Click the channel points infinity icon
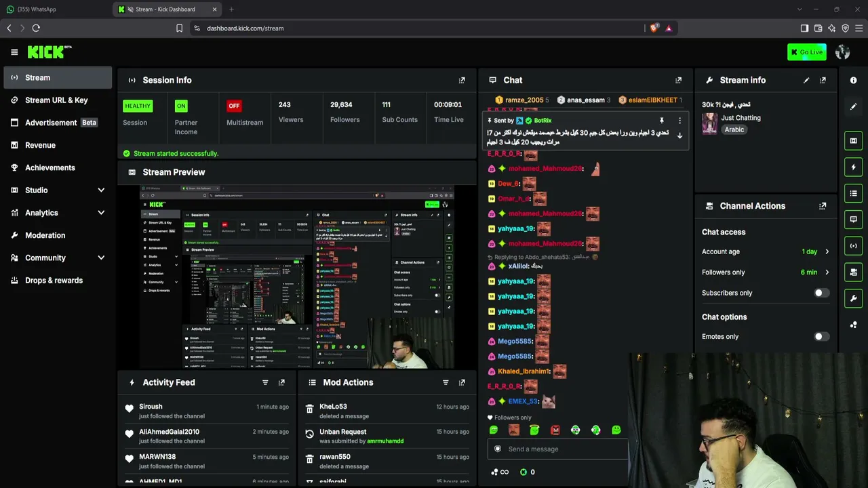This screenshot has width=868, height=488. [499, 472]
